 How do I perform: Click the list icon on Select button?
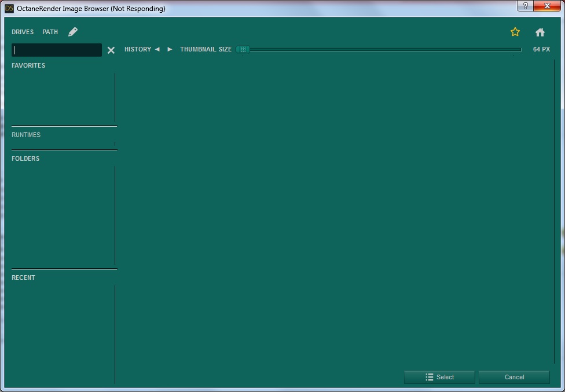429,377
